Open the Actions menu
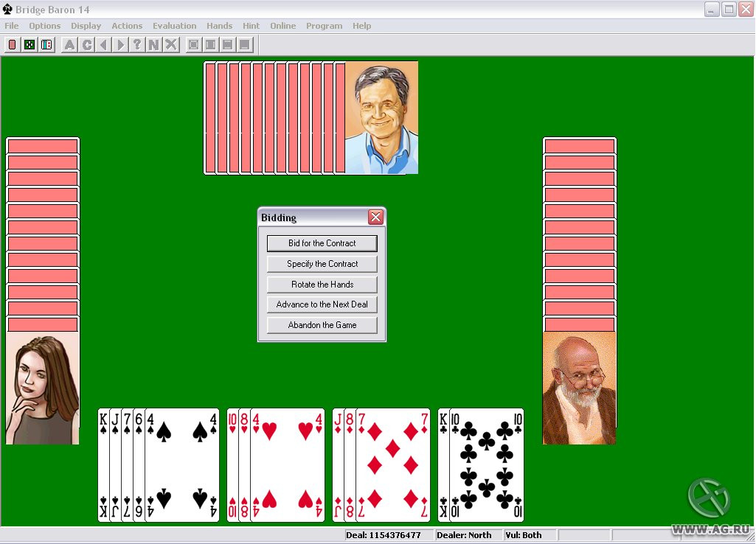Viewport: 756px width, 544px height. click(127, 26)
